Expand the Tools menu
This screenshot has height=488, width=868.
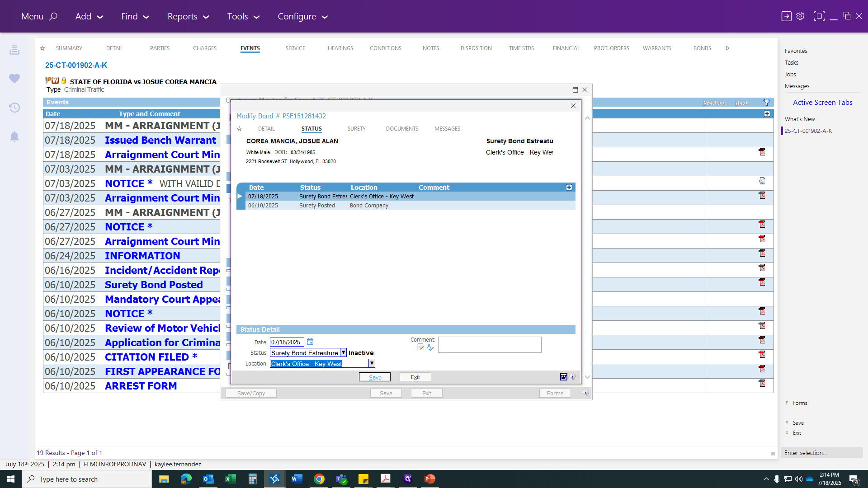click(x=243, y=16)
